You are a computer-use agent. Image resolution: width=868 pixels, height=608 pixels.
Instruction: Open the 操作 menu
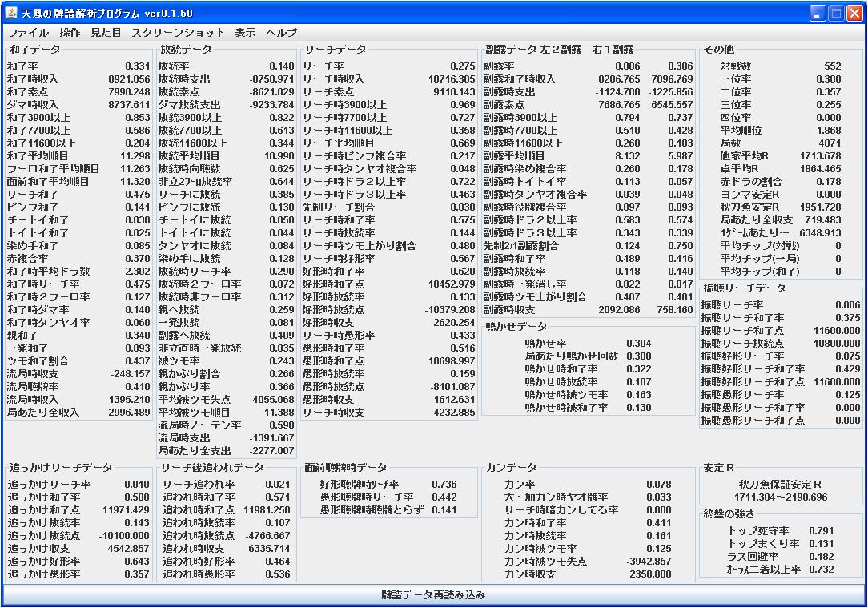[x=70, y=33]
